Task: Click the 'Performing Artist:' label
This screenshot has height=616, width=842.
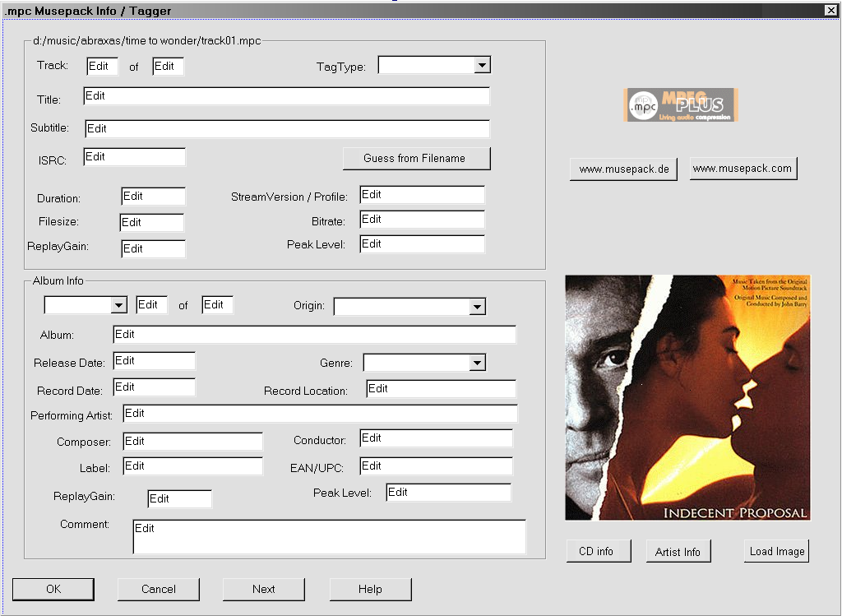Action: [x=72, y=416]
